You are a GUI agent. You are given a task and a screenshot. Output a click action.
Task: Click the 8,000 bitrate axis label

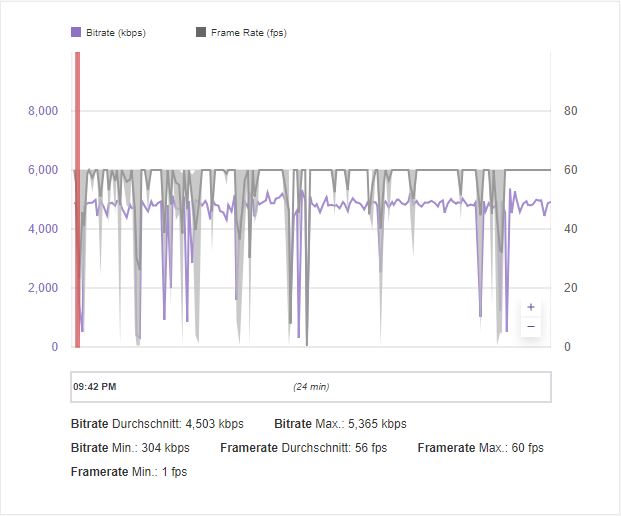click(42, 111)
